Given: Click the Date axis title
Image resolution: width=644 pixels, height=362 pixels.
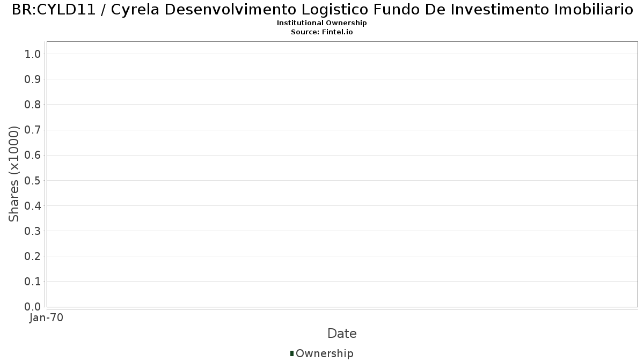Looking at the screenshot, I should click(x=342, y=334).
